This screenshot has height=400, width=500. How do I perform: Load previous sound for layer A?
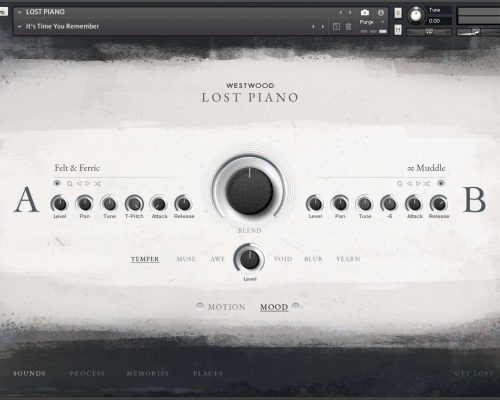79,183
